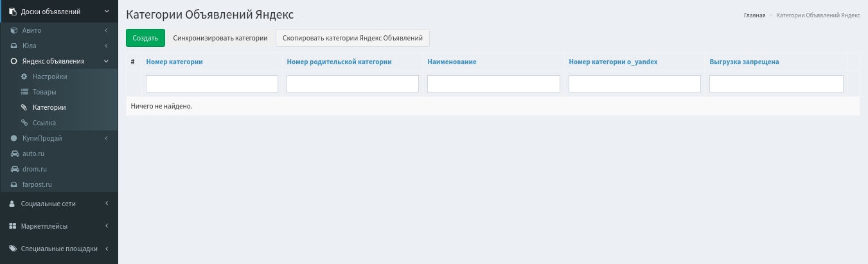868x264 pixels.
Task: Open farpost.ru menu item
Action: [37, 184]
